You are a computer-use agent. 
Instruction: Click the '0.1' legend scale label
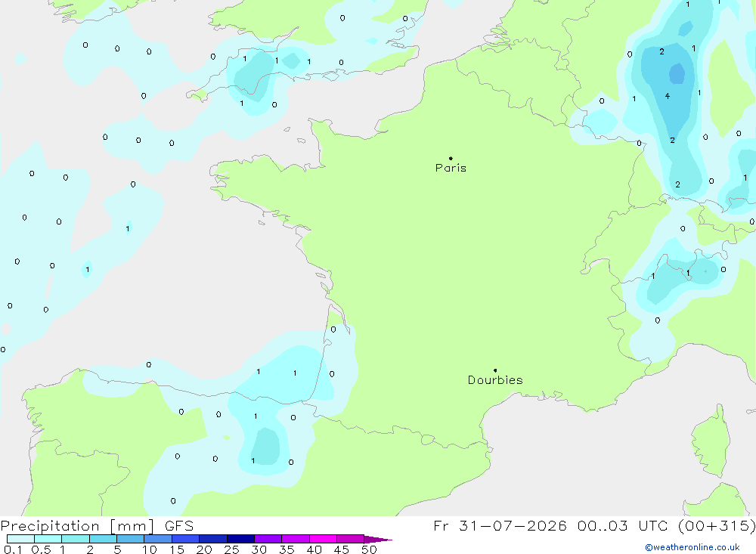pos(13,549)
